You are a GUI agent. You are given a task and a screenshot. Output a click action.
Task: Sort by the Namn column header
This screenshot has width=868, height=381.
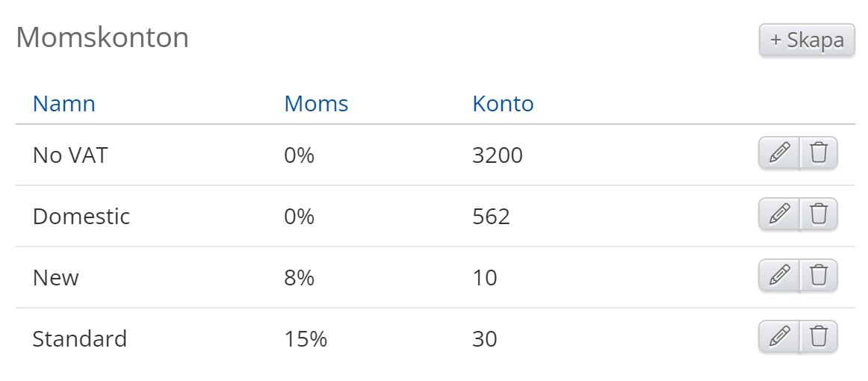64,104
